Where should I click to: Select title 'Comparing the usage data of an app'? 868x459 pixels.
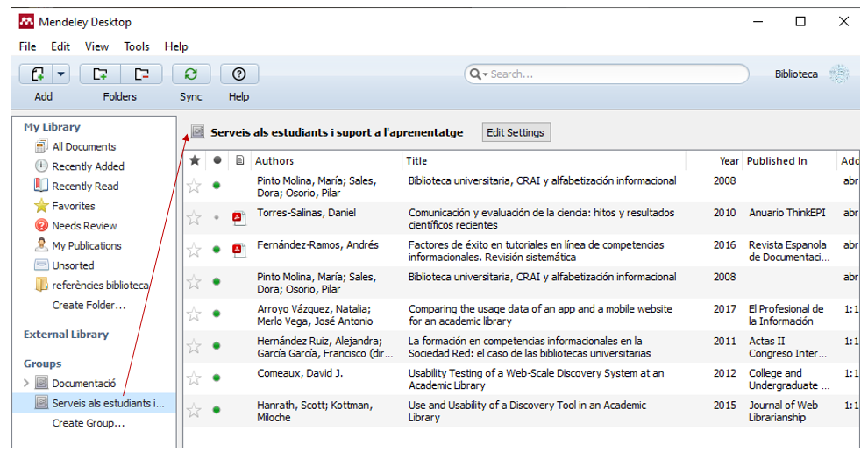coord(540,314)
